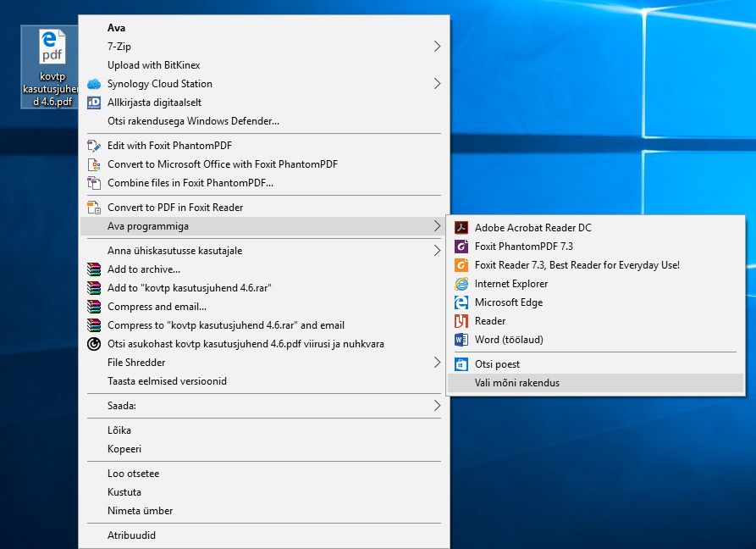Open the Saada: menu entry
Viewport: 756px width, 549px height.
[x=264, y=406]
